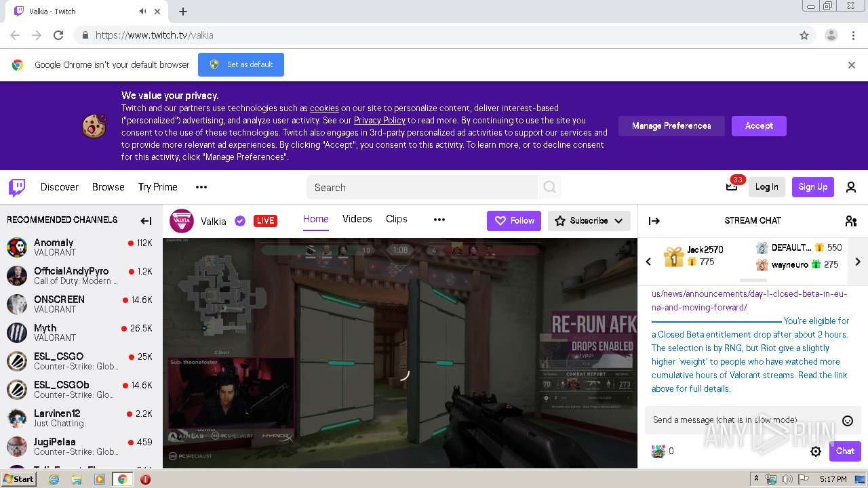Open the Windows Start menu
This screenshot has width=868, height=488.
[x=19, y=479]
